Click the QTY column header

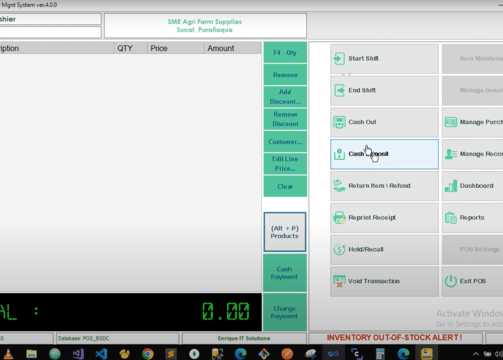coord(130,48)
